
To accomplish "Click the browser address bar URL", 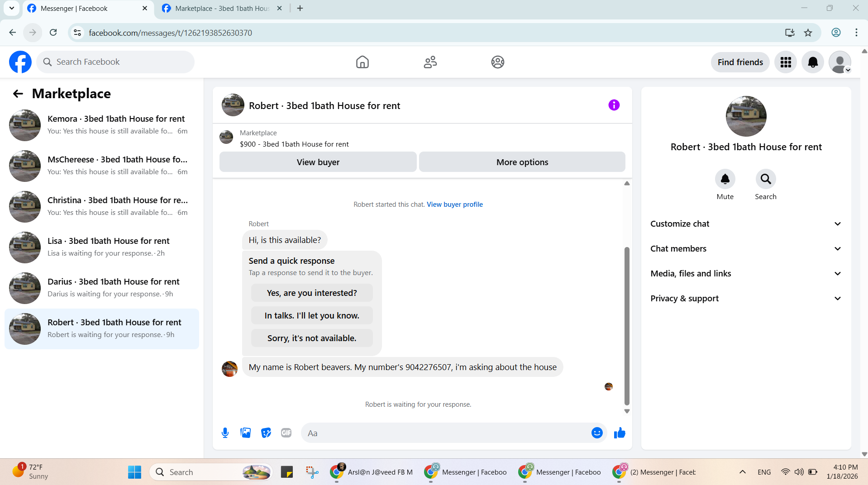I will [x=170, y=33].
